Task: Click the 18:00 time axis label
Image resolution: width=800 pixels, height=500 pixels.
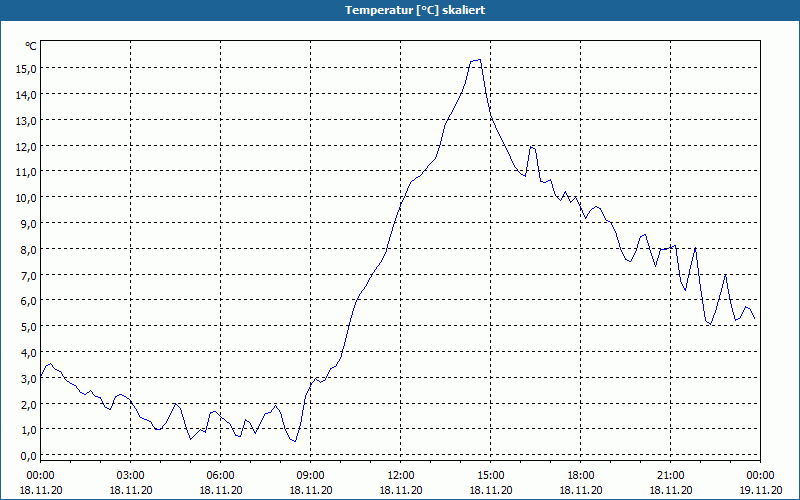Action: [581, 476]
